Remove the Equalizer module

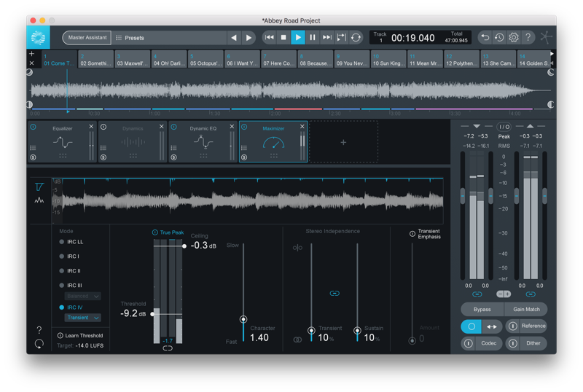click(91, 127)
